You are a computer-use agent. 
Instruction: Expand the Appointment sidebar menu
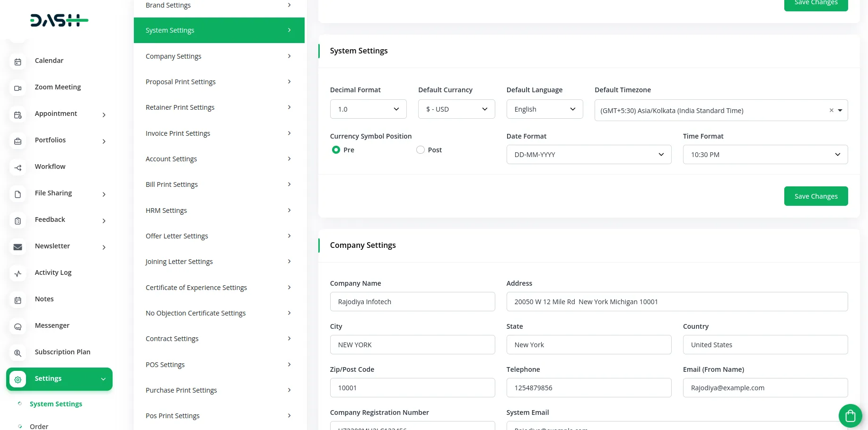point(104,114)
